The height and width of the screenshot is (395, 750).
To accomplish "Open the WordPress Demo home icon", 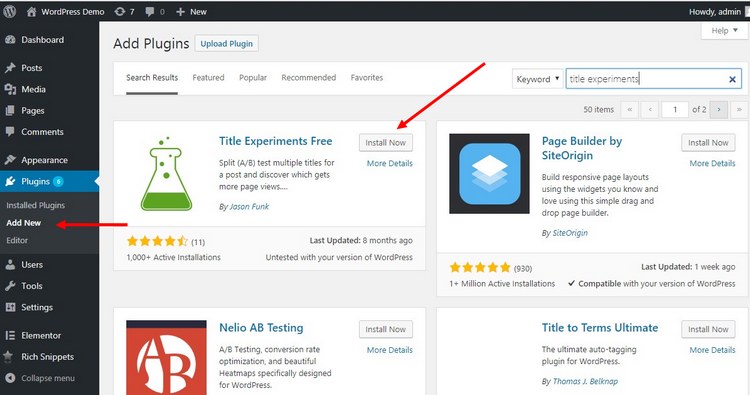I will [32, 11].
